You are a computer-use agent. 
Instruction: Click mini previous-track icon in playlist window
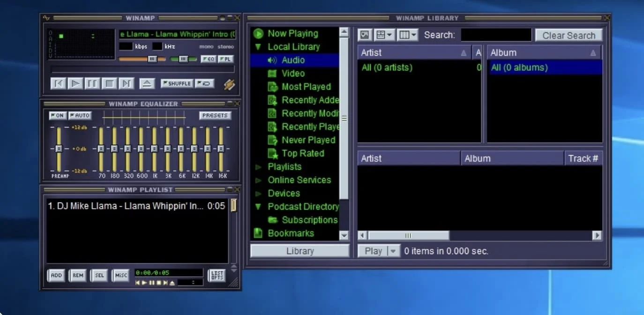138,283
